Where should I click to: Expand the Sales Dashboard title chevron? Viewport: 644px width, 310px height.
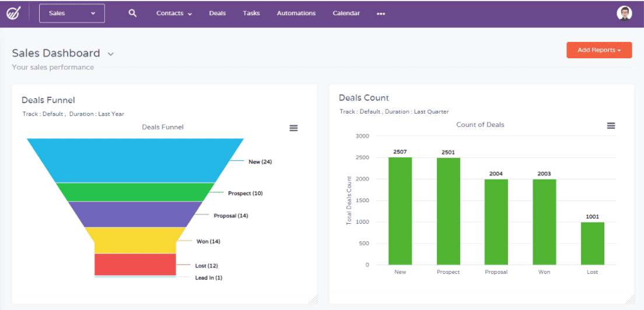111,54
